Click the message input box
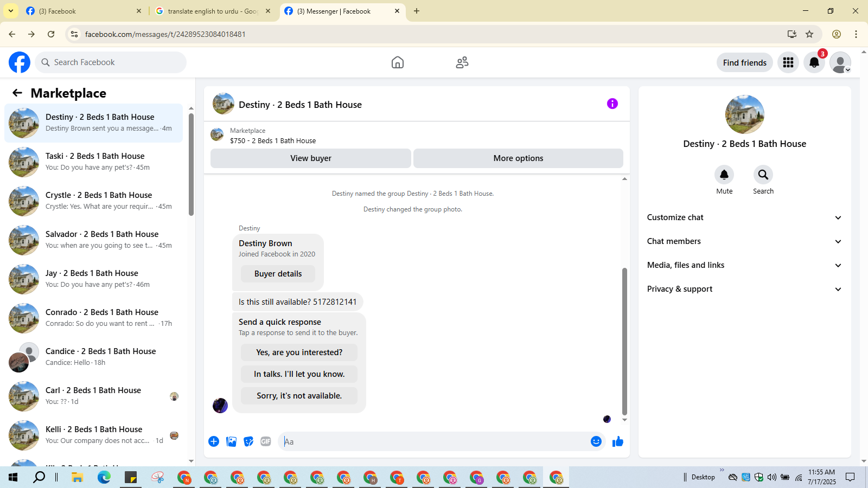The width and height of the screenshot is (868, 488). click(x=434, y=441)
